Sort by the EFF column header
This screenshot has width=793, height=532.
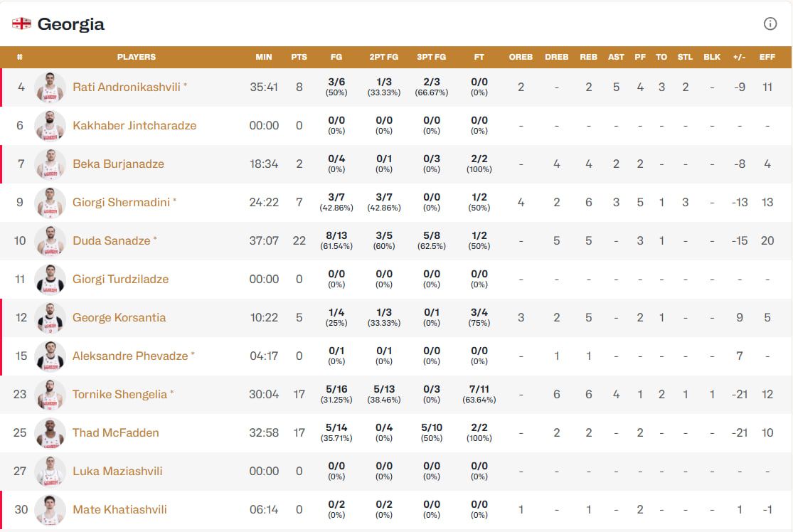[767, 57]
